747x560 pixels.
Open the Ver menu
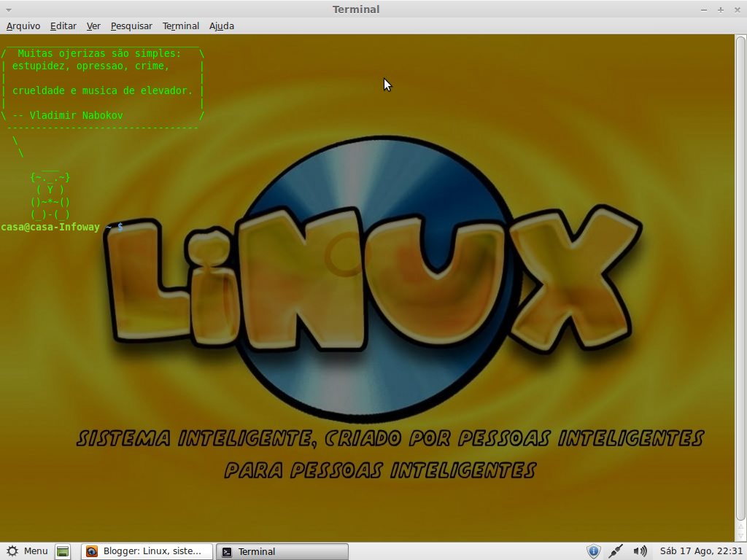tap(93, 26)
